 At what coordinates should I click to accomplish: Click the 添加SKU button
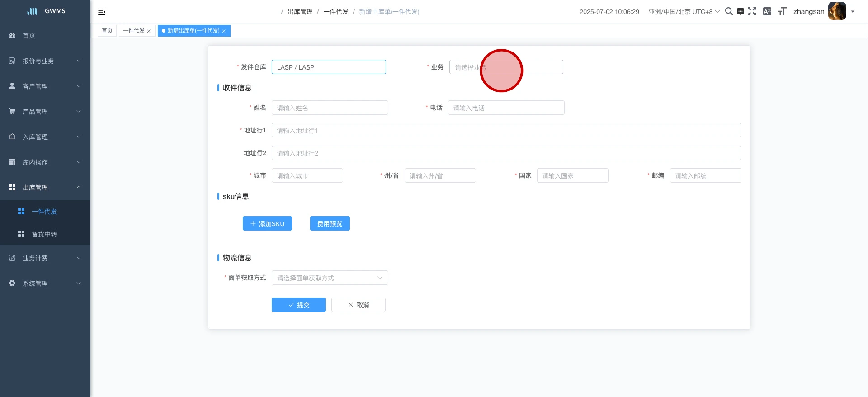point(267,223)
